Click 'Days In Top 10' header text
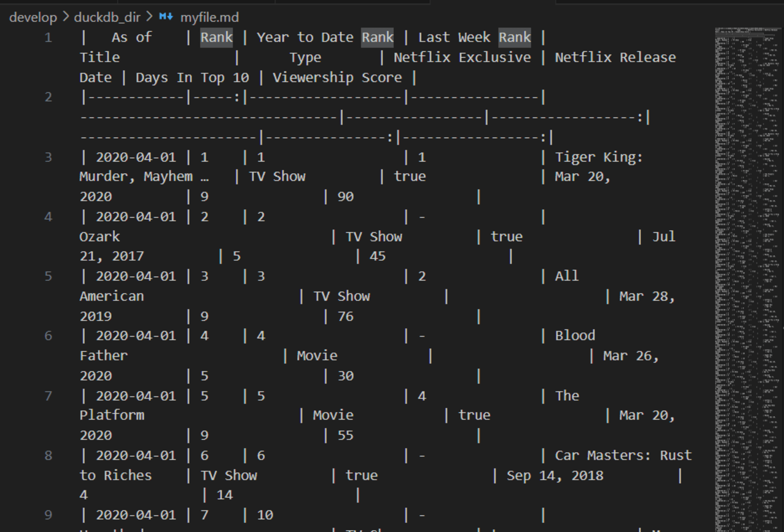Screen dimensions: 784x532 192,77
